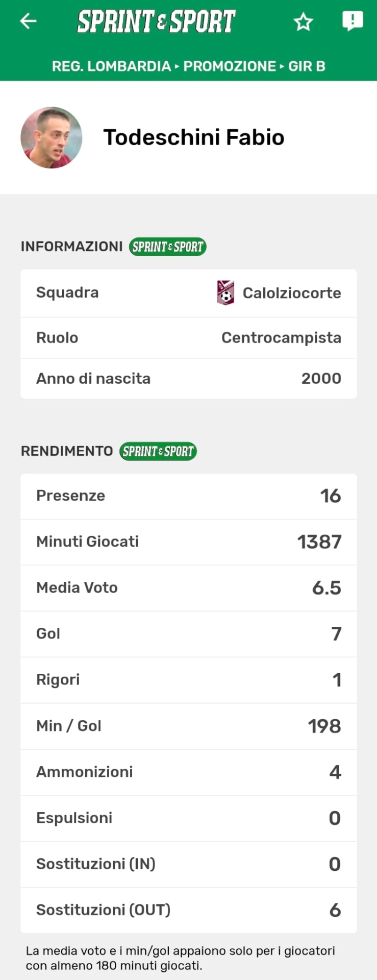Select the Sostituzioni (OUT) row
377x980 pixels.
(x=188, y=910)
